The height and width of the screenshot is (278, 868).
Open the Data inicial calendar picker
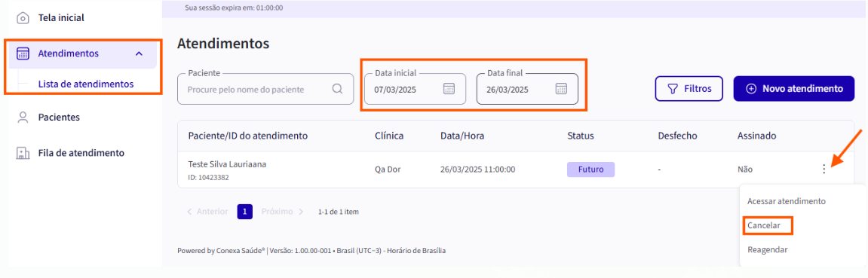coord(449,89)
